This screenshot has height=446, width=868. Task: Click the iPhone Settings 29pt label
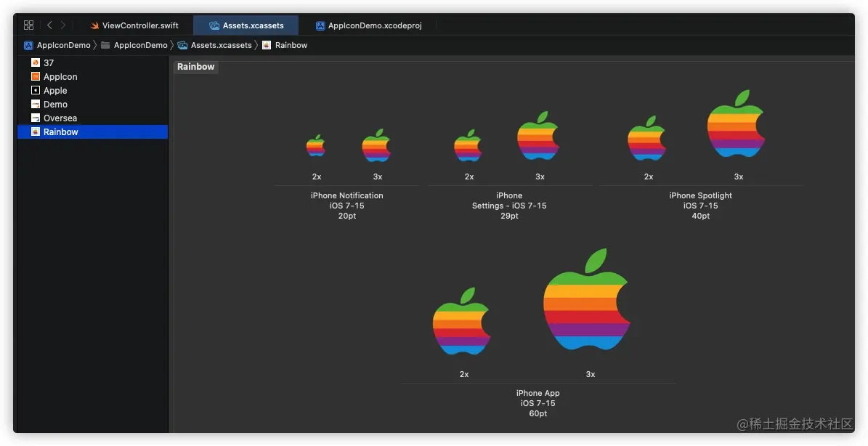509,206
